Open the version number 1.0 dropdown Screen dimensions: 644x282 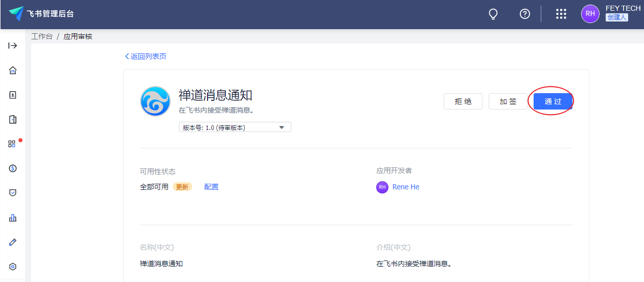(x=235, y=127)
